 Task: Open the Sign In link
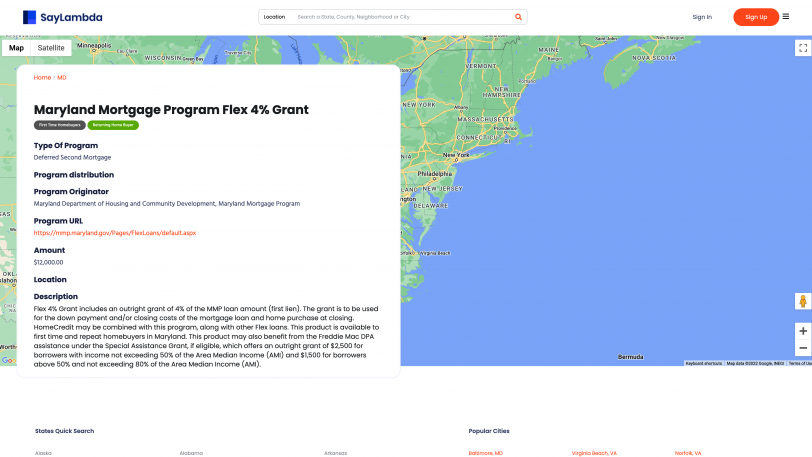click(702, 17)
